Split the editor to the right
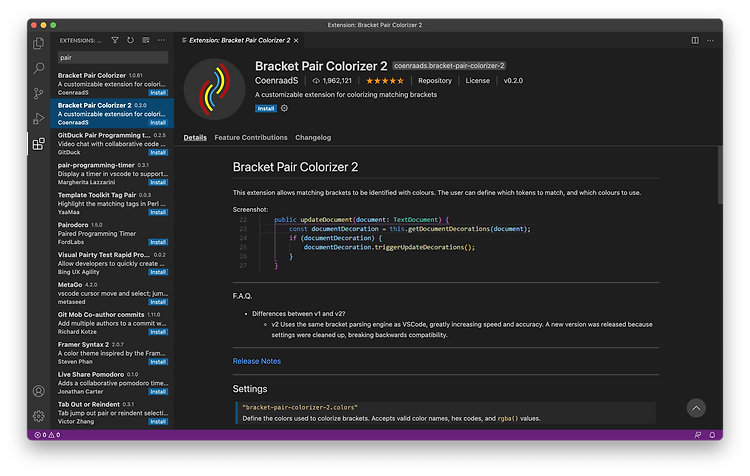Screen dimensions: 750x476 pos(695,40)
